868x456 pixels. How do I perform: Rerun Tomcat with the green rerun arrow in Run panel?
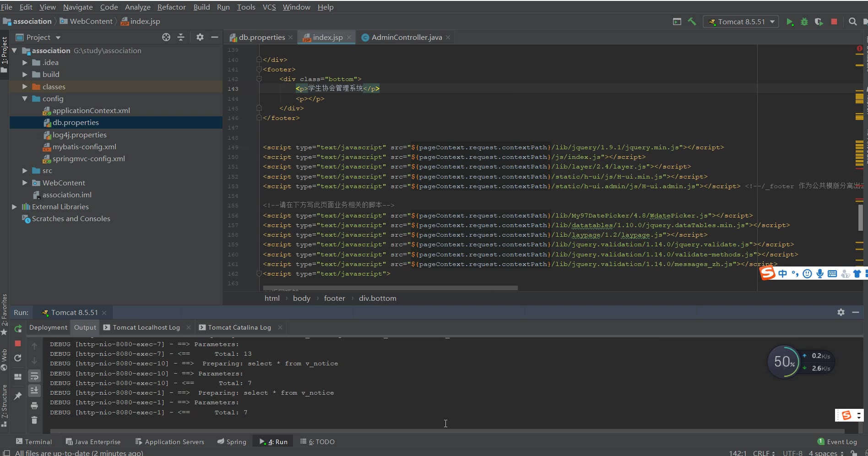pyautogui.click(x=18, y=329)
